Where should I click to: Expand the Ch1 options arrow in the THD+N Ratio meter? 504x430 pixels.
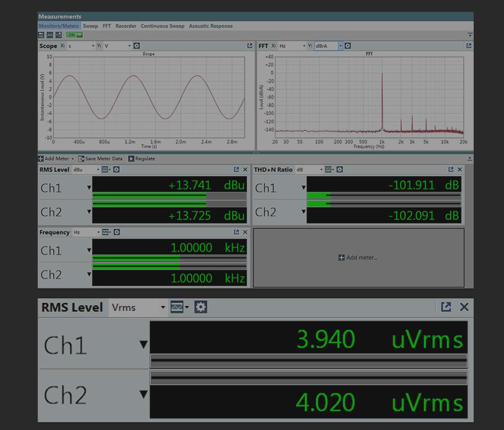pos(303,188)
